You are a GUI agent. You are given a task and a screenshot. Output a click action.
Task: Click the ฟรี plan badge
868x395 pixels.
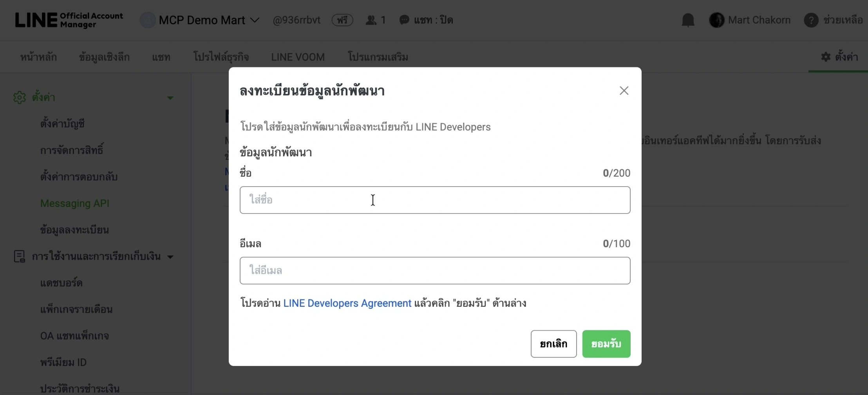[x=342, y=20]
